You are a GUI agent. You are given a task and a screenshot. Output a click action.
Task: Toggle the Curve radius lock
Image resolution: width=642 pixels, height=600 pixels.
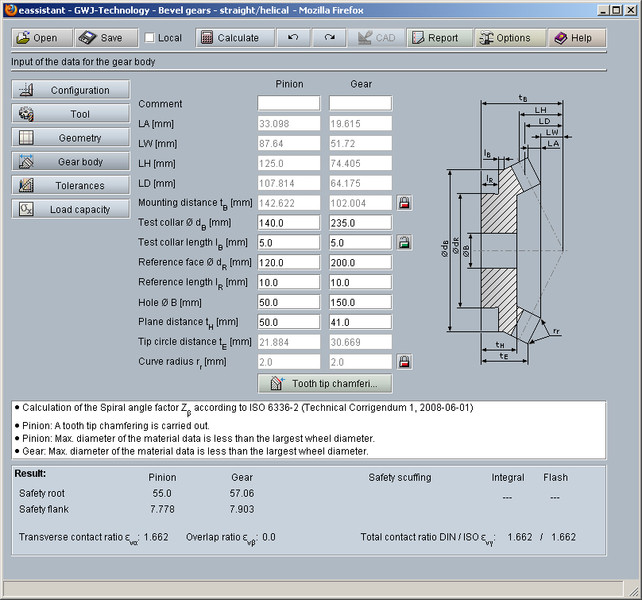404,361
